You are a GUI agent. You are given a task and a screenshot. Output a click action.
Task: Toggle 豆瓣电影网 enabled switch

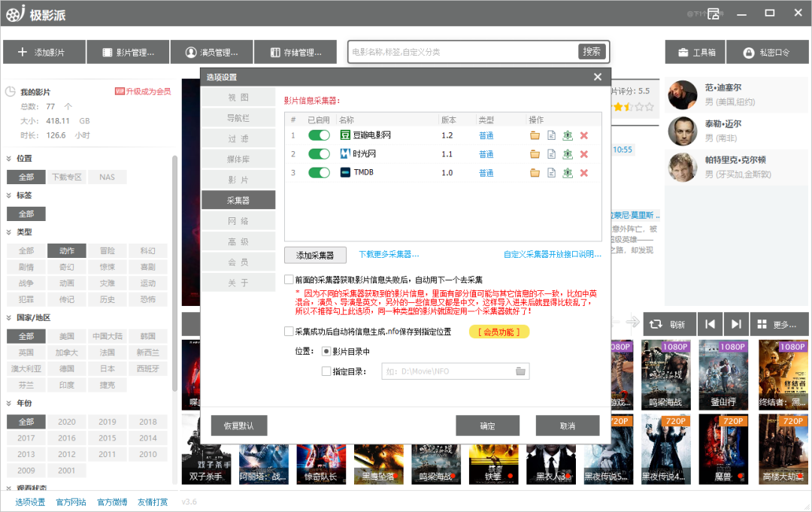(319, 135)
